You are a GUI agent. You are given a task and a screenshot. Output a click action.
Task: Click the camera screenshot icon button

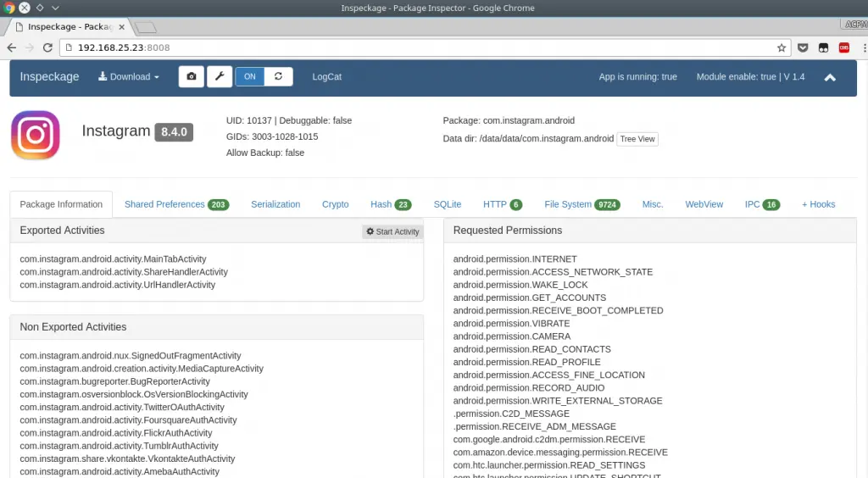191,76
